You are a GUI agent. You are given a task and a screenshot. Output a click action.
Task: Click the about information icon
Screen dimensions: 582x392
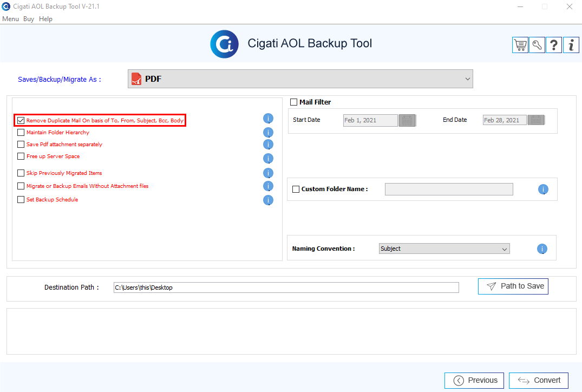pyautogui.click(x=571, y=45)
